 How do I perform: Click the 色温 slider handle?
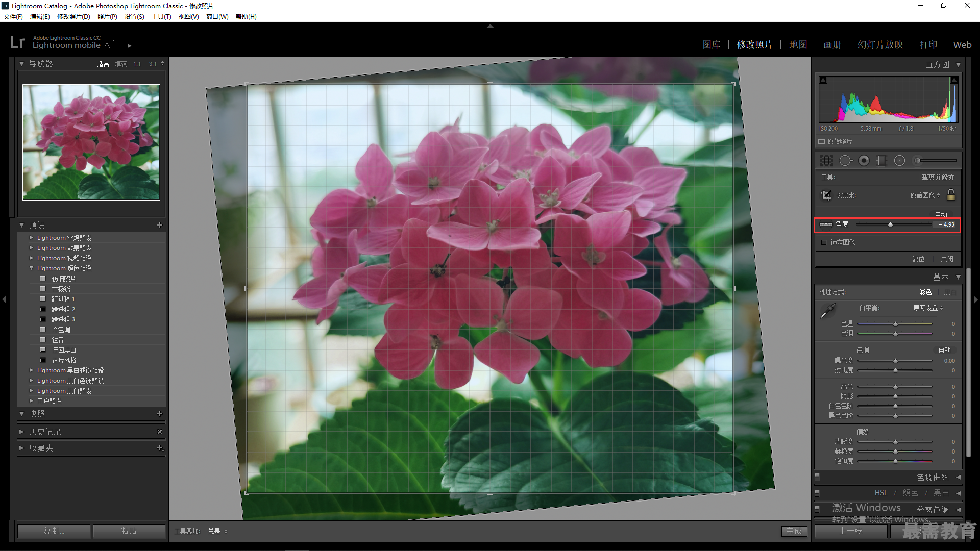click(x=895, y=324)
